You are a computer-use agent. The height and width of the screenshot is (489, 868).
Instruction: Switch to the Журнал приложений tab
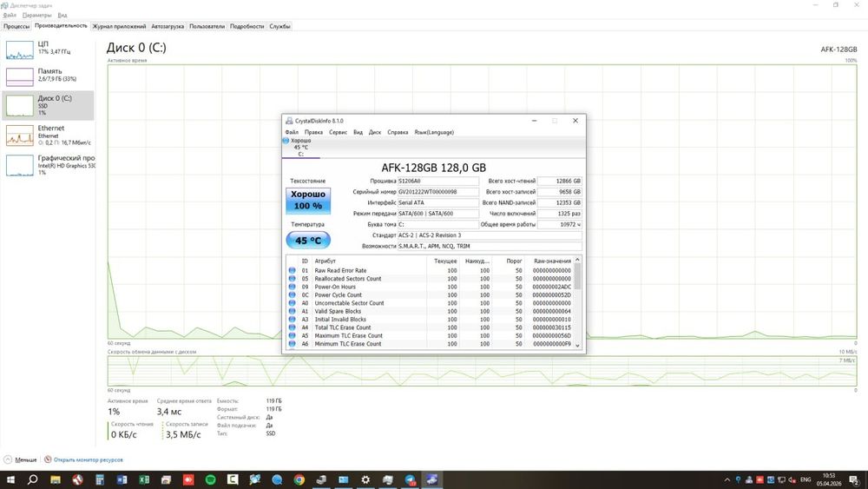(119, 26)
